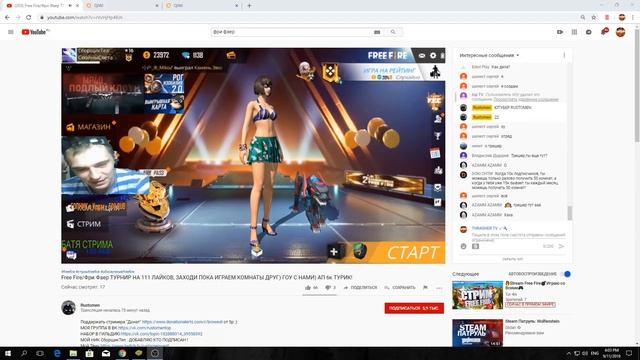Click the search magnifier button beside the search box
Screen dimensions: 640x360
(393, 32)
